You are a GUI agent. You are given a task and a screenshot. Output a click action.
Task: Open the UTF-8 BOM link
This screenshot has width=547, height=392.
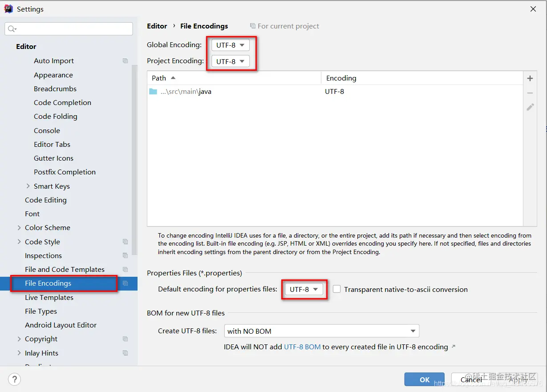coord(302,347)
